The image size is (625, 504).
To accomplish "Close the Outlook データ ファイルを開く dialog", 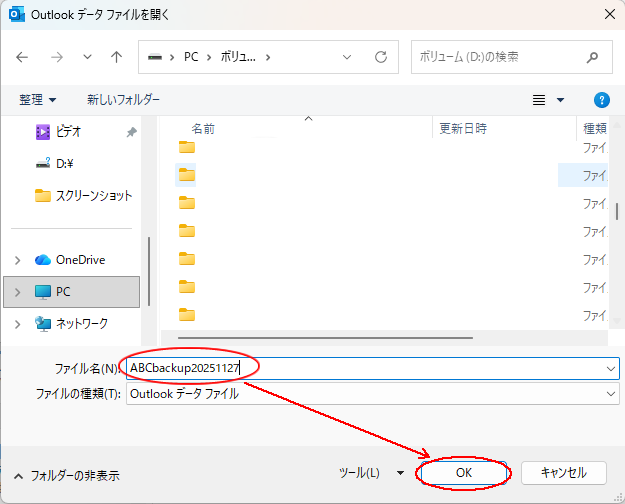I will pyautogui.click(x=609, y=14).
